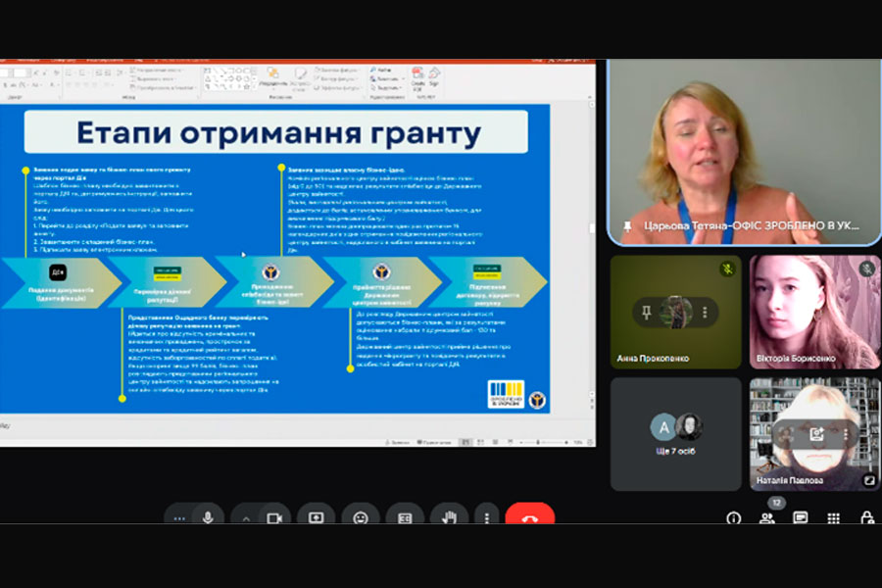Expand Shape Fill dropdown in ribbon

336,71
